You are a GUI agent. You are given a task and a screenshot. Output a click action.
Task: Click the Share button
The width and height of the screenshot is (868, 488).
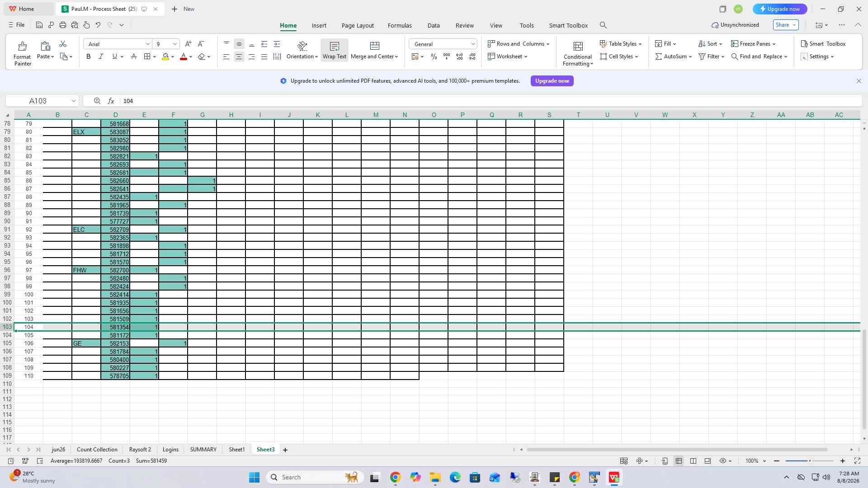coord(786,25)
